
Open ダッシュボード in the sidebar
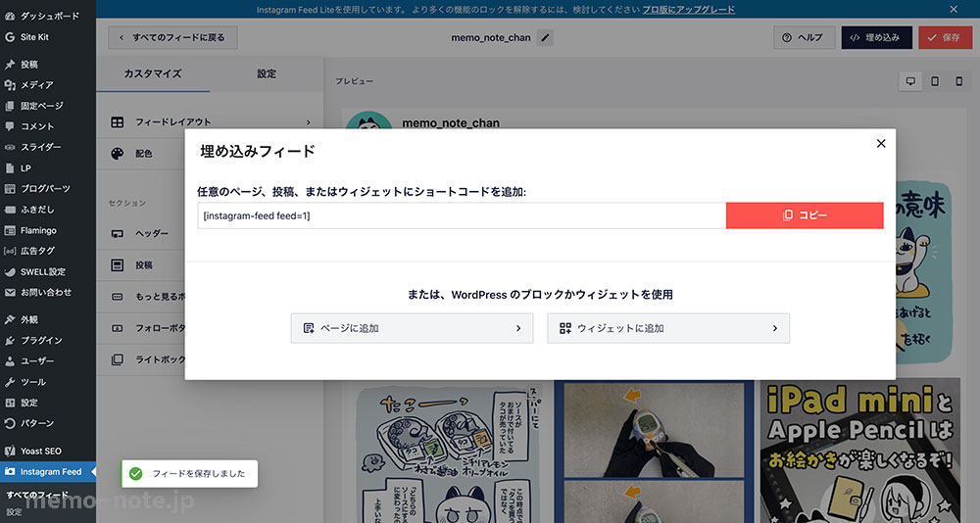click(x=48, y=16)
